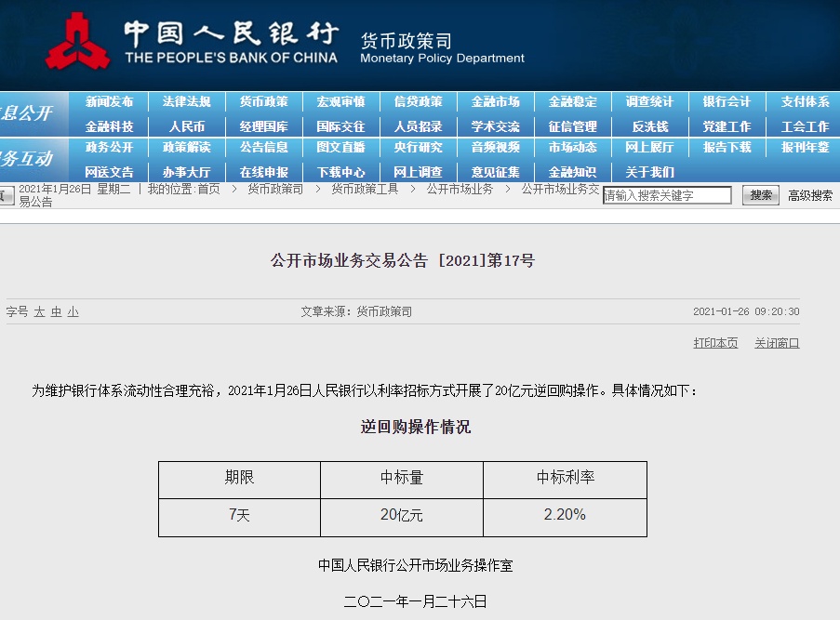The image size is (840, 620).
Task: Select 中 medium font size
Action: pyautogui.click(x=58, y=313)
